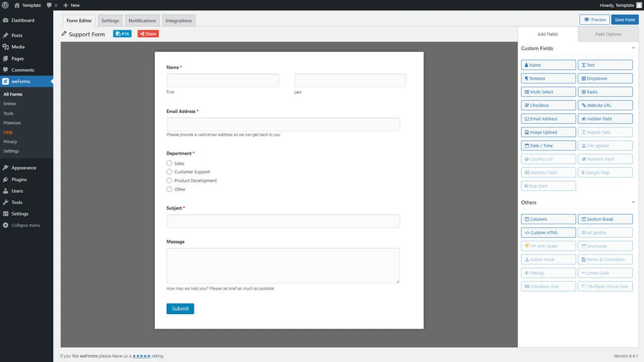Select the Customer Support radio option
The width and height of the screenshot is (644, 362).
[x=169, y=172]
